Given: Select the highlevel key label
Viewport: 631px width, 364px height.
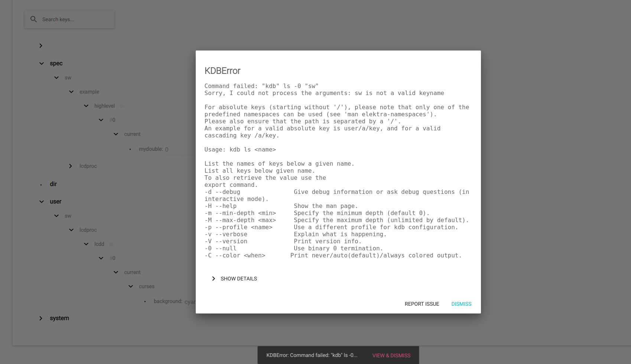Looking at the screenshot, I should point(104,106).
